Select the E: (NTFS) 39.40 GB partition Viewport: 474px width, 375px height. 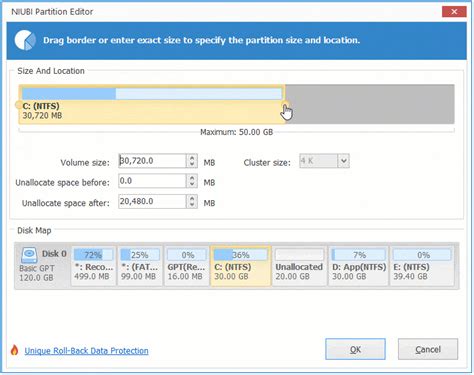pyautogui.click(x=422, y=266)
